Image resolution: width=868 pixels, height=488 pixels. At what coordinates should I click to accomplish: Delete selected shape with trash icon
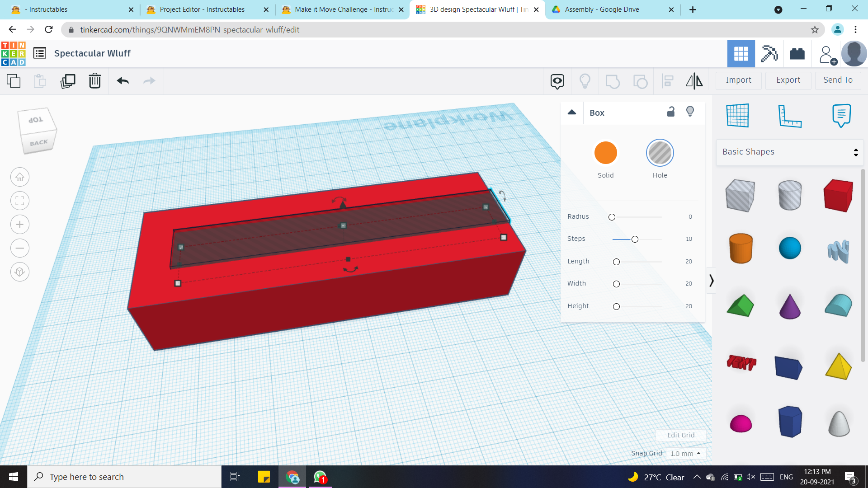point(95,81)
